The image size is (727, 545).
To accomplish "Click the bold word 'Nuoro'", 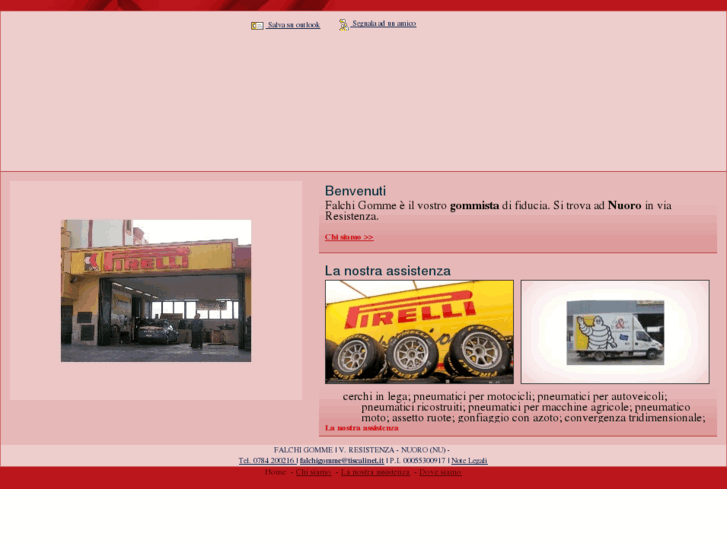I will 625,205.
